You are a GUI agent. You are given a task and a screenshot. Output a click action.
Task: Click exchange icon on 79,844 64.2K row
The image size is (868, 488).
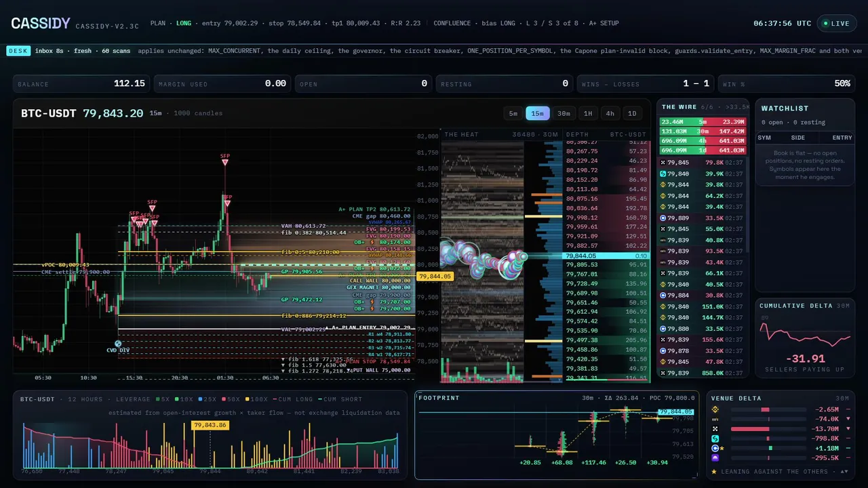[x=663, y=196]
